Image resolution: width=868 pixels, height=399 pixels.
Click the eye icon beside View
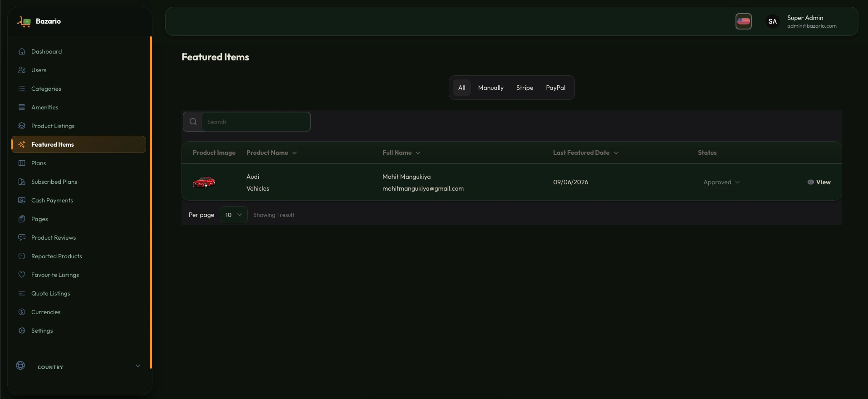pyautogui.click(x=811, y=182)
